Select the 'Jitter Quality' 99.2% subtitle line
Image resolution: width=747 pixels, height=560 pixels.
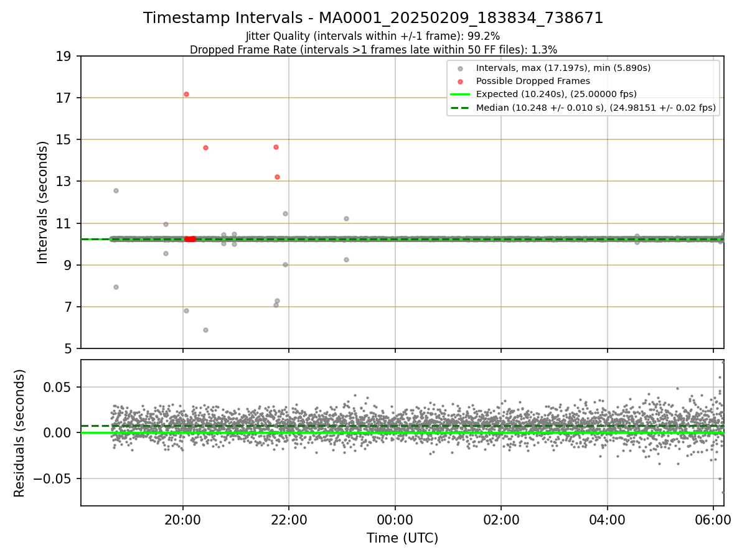[x=373, y=36]
